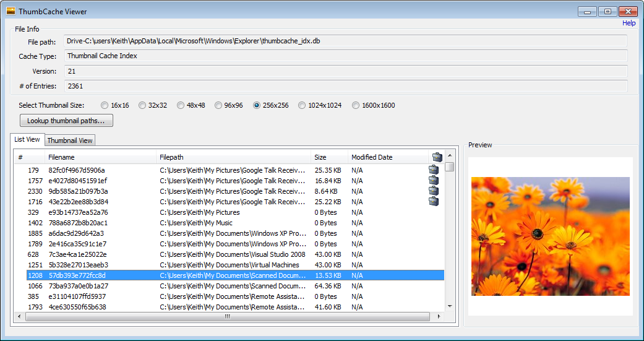
Task: Sort entries by the Size column header
Action: tap(328, 157)
